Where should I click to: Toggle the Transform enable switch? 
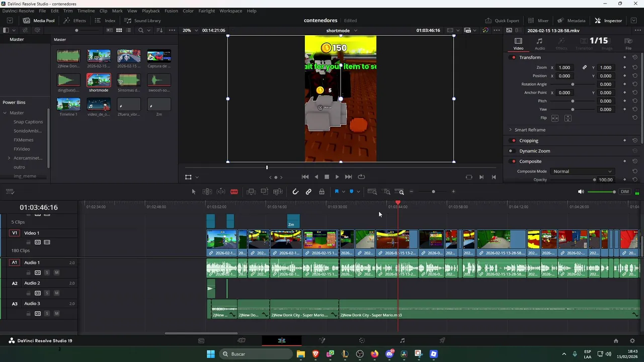513,57
